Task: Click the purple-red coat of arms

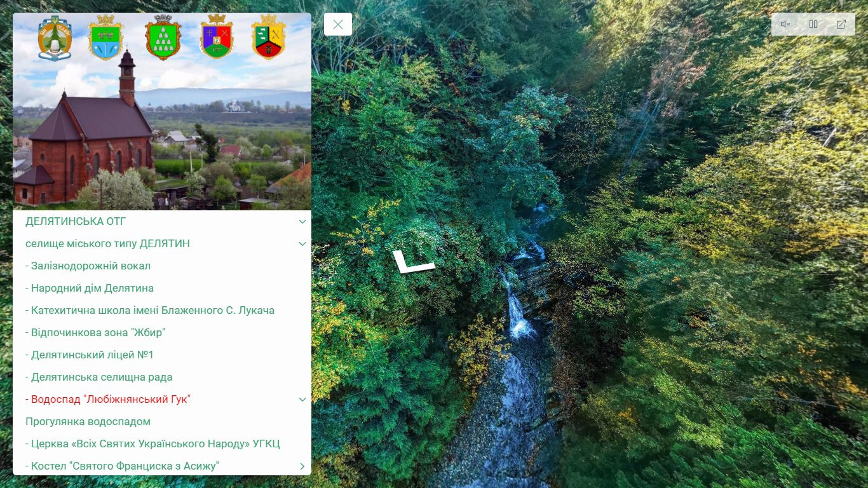Action: point(217,37)
